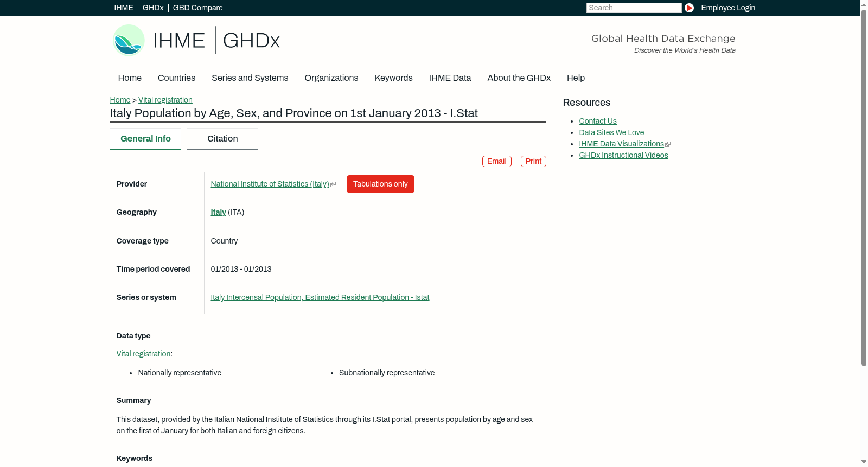Click external link icon beside National Institute of Statistics
This screenshot has width=868, height=467.
(333, 184)
